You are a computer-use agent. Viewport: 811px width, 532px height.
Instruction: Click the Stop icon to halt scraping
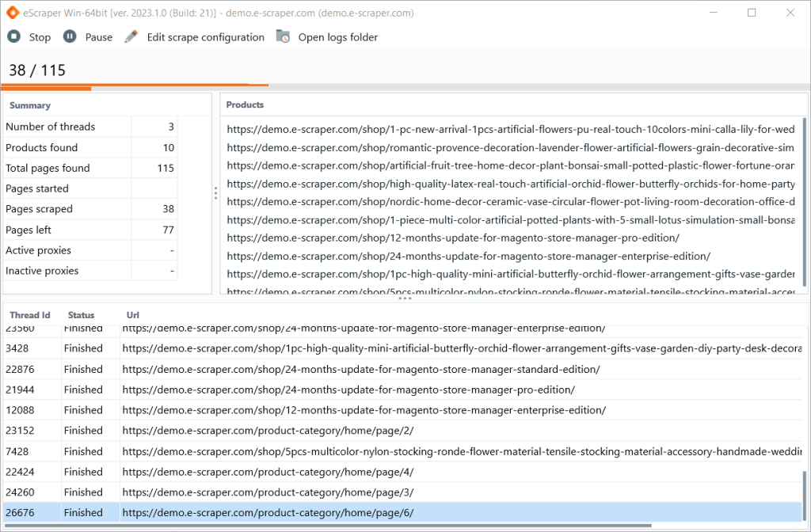[x=13, y=36]
